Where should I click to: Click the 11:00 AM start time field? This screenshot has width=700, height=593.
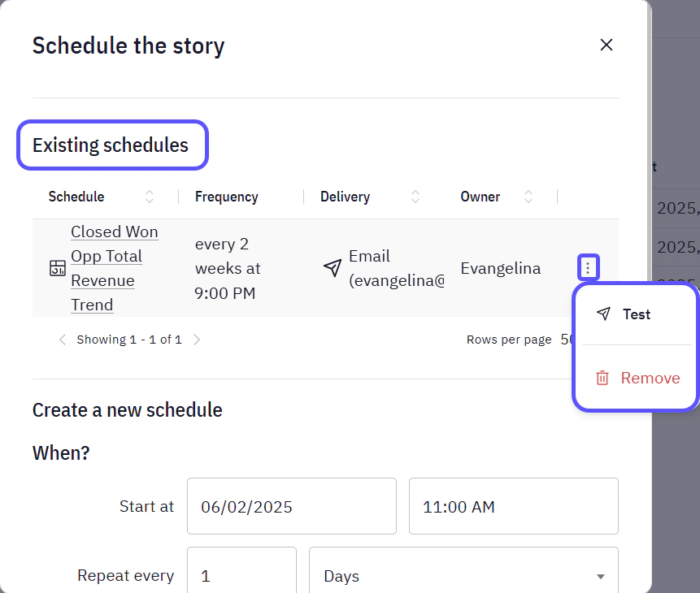[x=513, y=505]
